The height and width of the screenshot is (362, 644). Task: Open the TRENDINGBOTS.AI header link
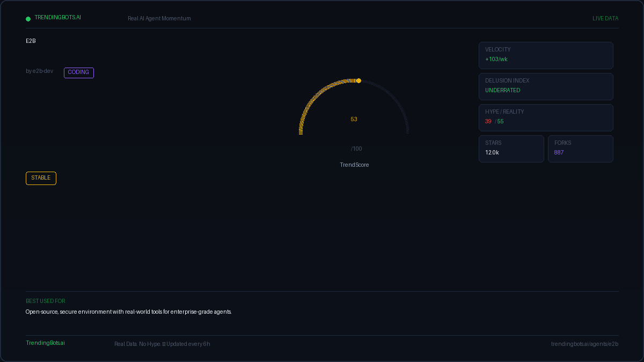(x=57, y=18)
